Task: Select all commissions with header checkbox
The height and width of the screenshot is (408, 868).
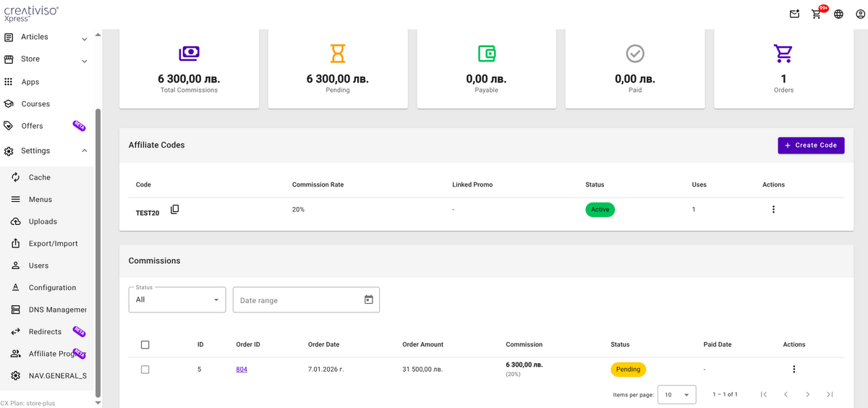Action: pos(145,345)
